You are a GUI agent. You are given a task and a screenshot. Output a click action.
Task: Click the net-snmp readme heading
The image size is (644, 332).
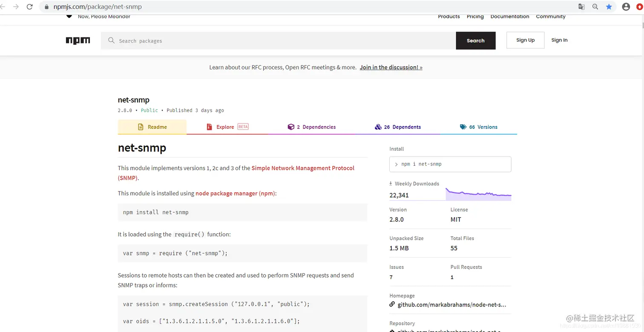coord(142,148)
